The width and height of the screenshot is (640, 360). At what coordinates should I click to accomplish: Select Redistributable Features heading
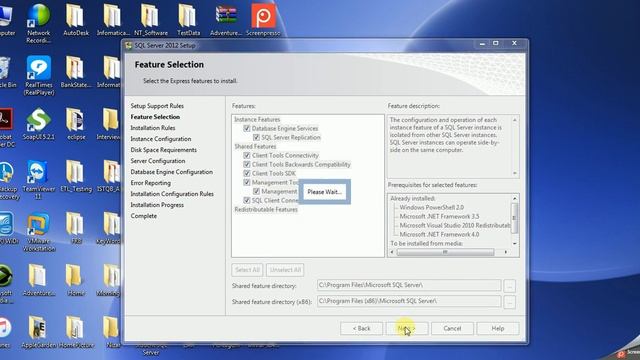click(x=266, y=209)
